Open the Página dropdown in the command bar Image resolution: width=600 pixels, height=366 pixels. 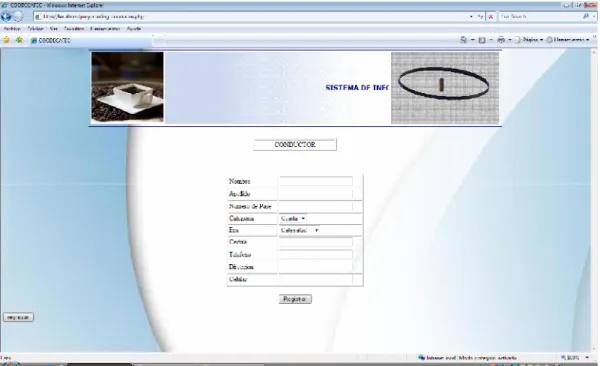tap(529, 40)
